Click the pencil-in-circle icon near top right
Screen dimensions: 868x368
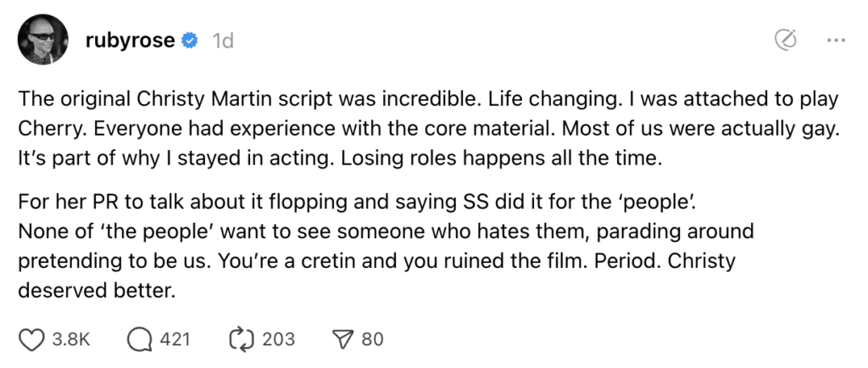(x=787, y=40)
